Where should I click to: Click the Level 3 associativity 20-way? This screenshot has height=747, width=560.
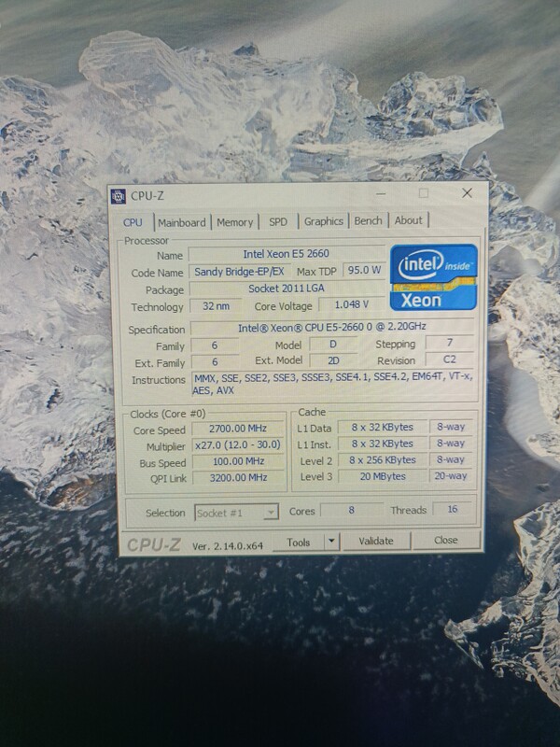click(x=451, y=476)
